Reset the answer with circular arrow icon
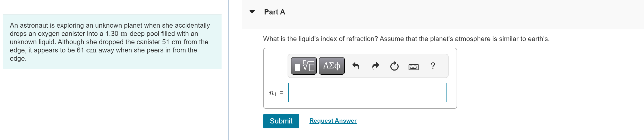 point(394,66)
